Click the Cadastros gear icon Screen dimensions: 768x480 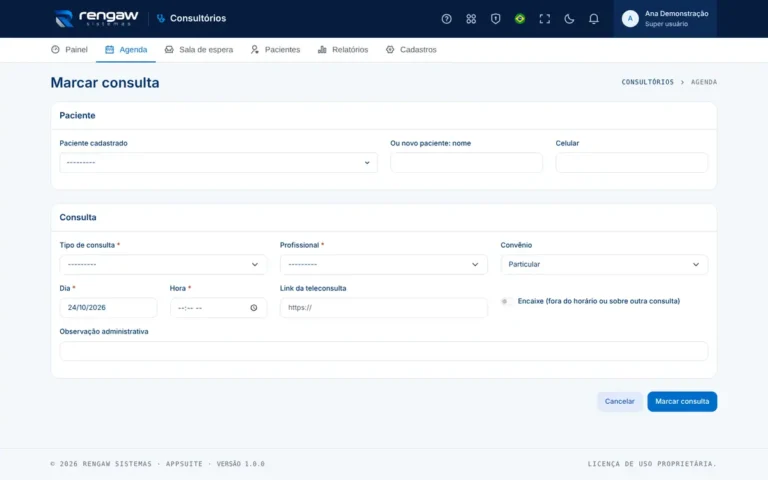390,49
